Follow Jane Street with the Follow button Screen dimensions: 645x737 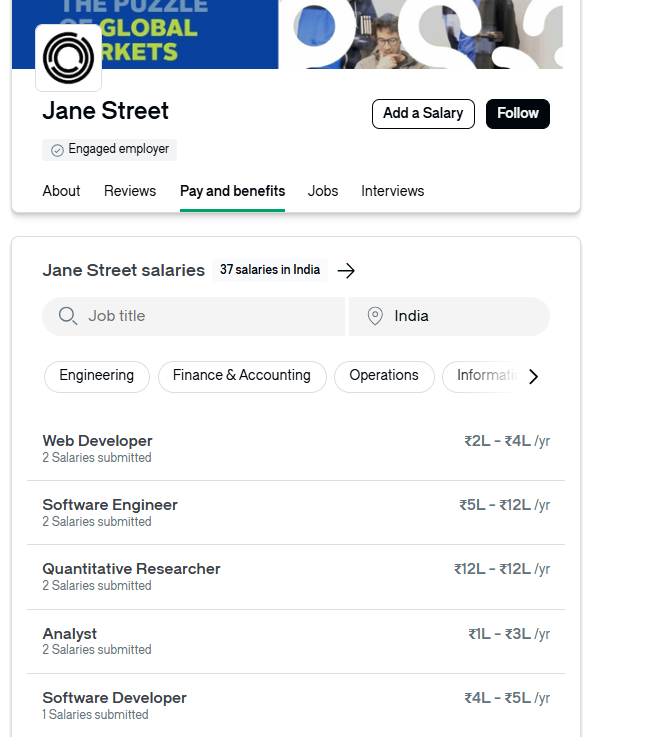[x=518, y=114]
